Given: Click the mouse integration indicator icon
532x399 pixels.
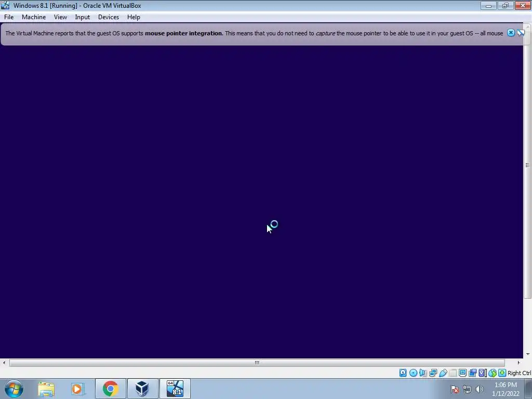Looking at the screenshot, I should [x=493, y=373].
